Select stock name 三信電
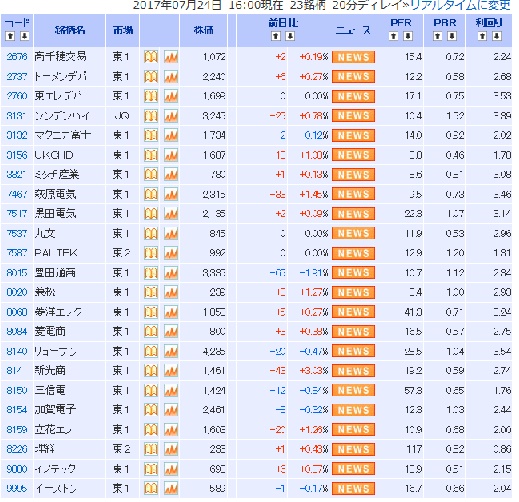519x502 pixels. pos(50,390)
